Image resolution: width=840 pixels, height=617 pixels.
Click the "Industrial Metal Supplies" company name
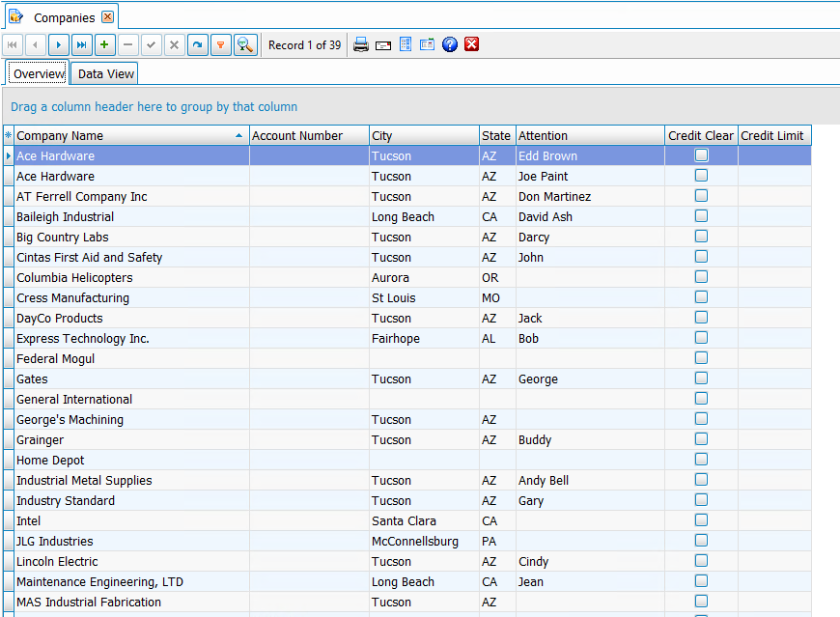click(x=84, y=481)
